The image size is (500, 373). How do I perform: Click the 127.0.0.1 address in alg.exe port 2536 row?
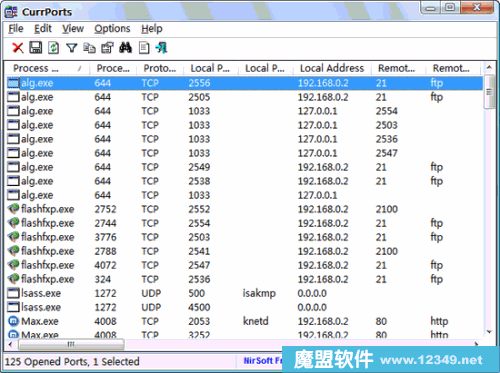317,139
